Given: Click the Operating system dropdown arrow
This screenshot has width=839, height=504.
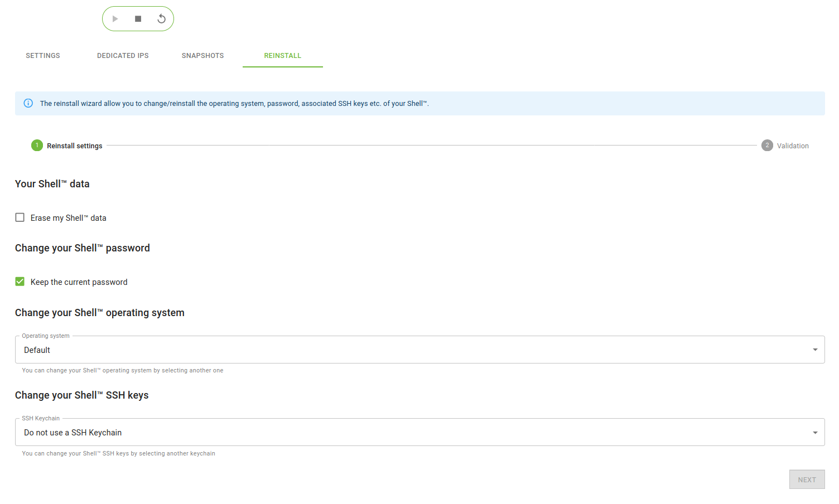Looking at the screenshot, I should click(815, 350).
